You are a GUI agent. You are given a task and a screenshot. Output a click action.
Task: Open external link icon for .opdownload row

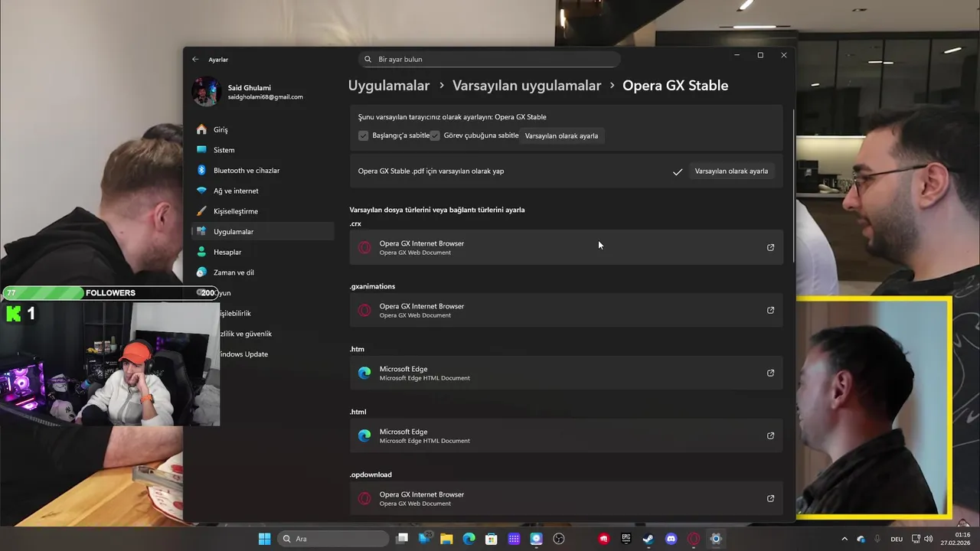[x=770, y=498]
